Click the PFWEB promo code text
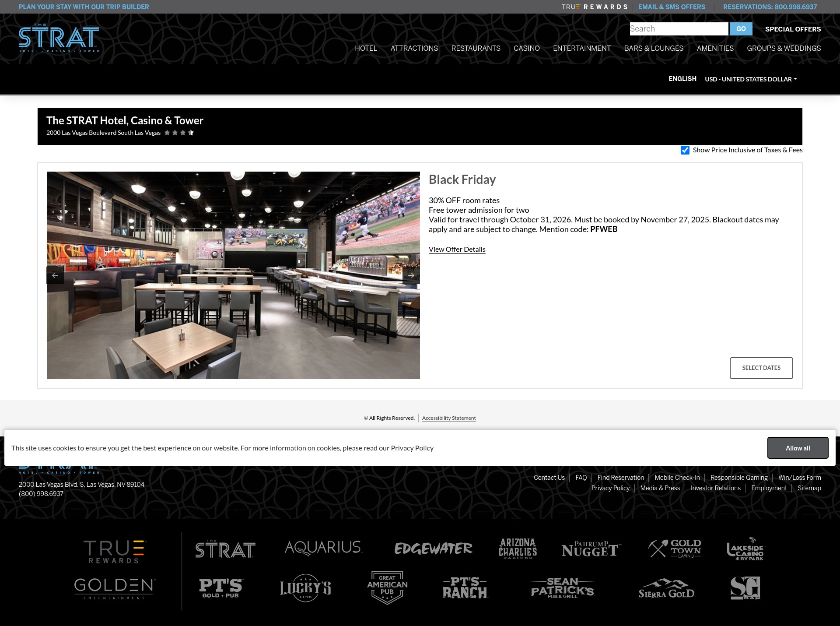The image size is (840, 626). 604,229
